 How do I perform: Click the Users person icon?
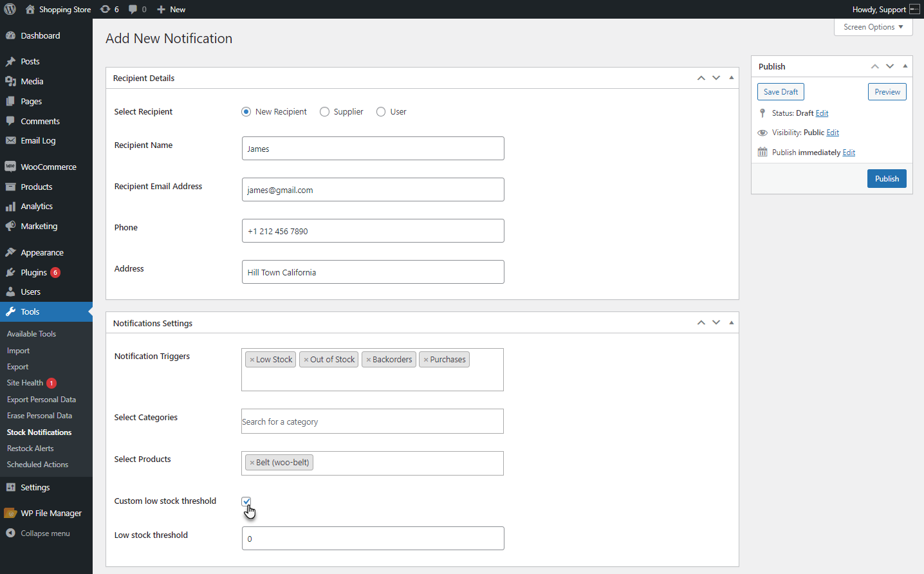tap(10, 292)
